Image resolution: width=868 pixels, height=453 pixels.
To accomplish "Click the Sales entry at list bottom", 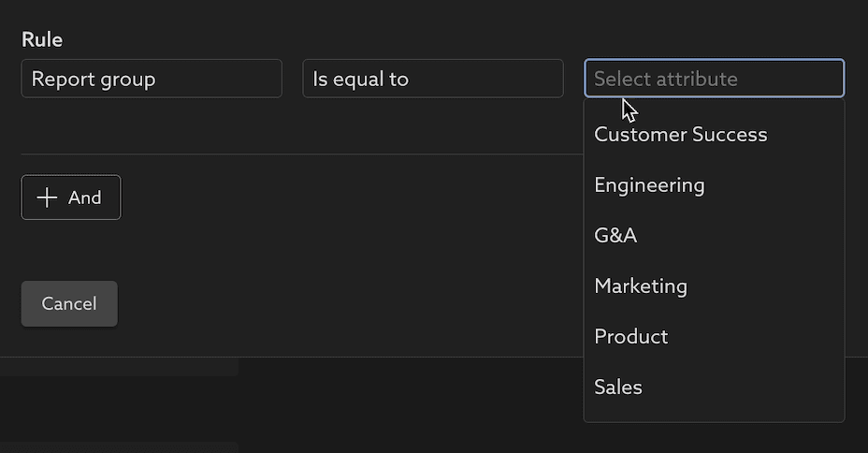I will pos(618,387).
